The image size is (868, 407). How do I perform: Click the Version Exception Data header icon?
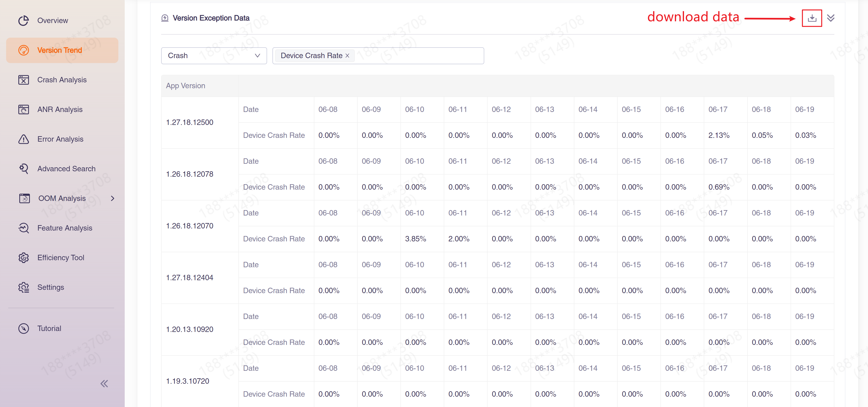click(165, 18)
